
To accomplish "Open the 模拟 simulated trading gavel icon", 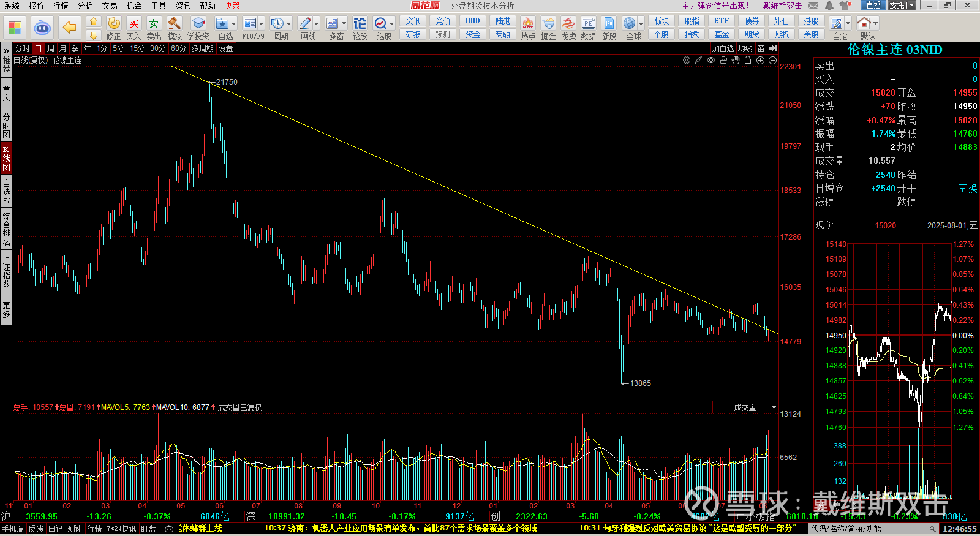I will pyautogui.click(x=175, y=28).
